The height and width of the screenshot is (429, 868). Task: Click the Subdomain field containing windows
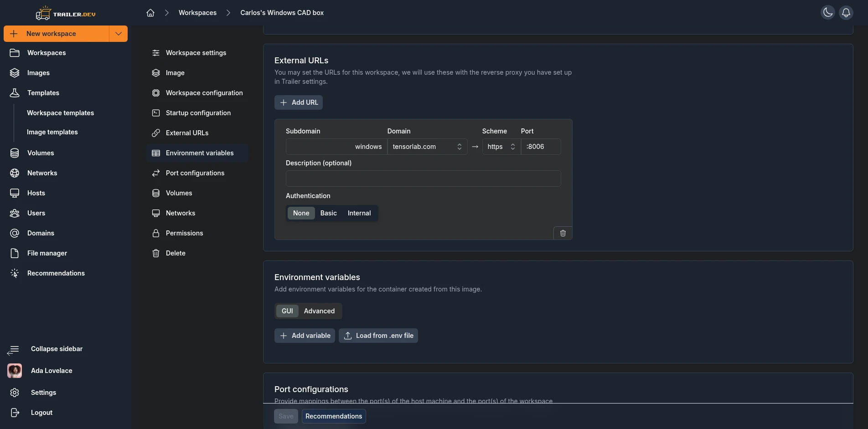[x=336, y=147]
